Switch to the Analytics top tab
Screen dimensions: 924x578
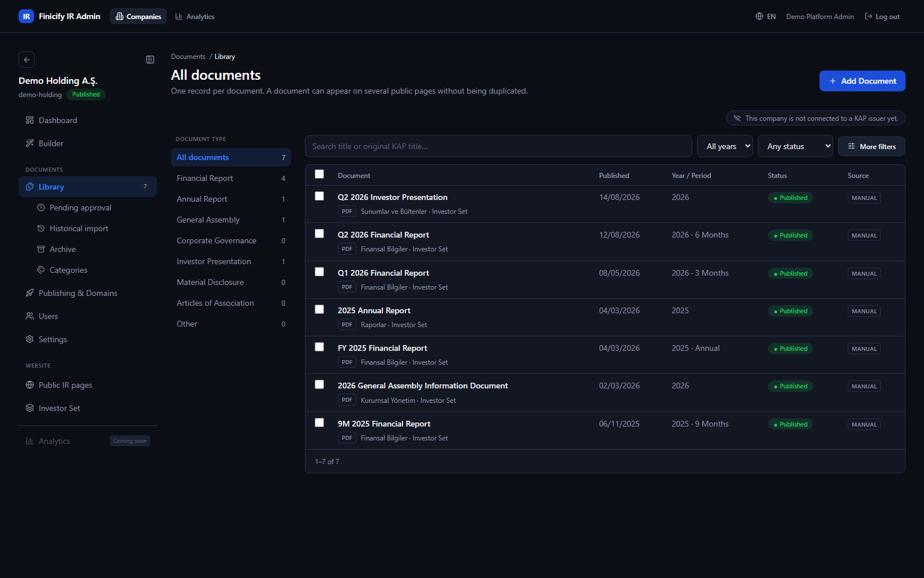coord(195,16)
